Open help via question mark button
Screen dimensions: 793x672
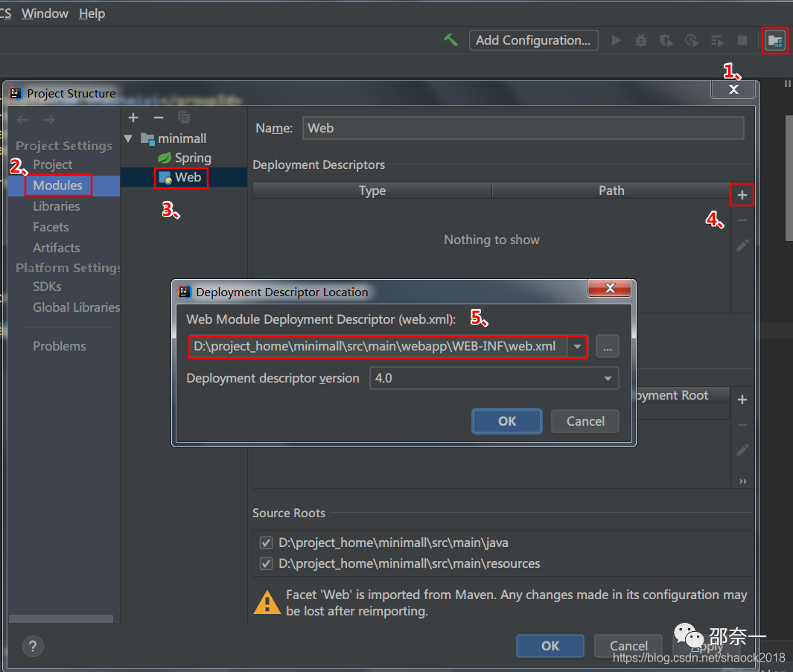point(33,646)
